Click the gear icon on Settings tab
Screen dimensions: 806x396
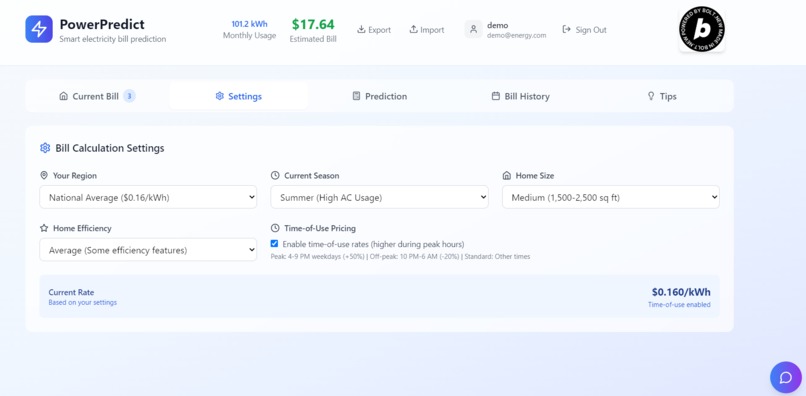(x=219, y=96)
